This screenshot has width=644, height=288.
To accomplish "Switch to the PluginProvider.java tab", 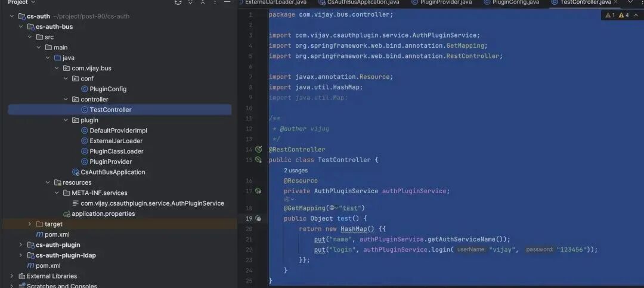I will [441, 2].
